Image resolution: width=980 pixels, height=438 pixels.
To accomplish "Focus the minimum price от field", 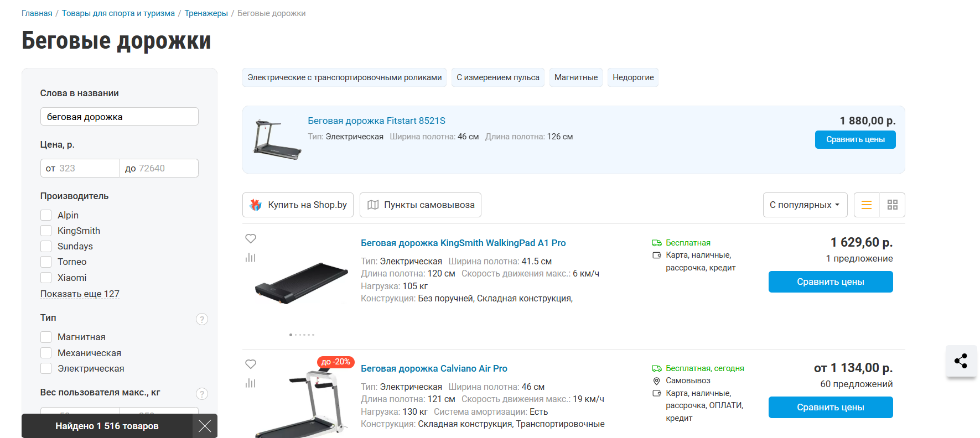I will tap(80, 168).
